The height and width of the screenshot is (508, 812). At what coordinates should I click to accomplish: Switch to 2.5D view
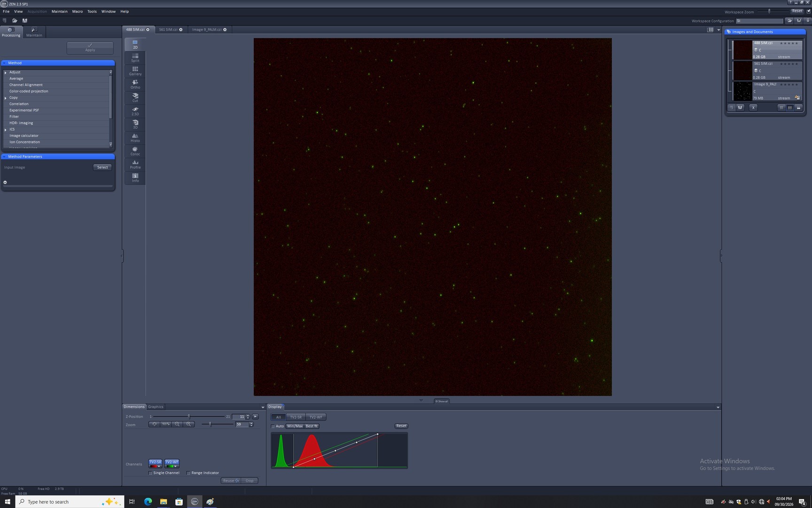[x=135, y=111]
